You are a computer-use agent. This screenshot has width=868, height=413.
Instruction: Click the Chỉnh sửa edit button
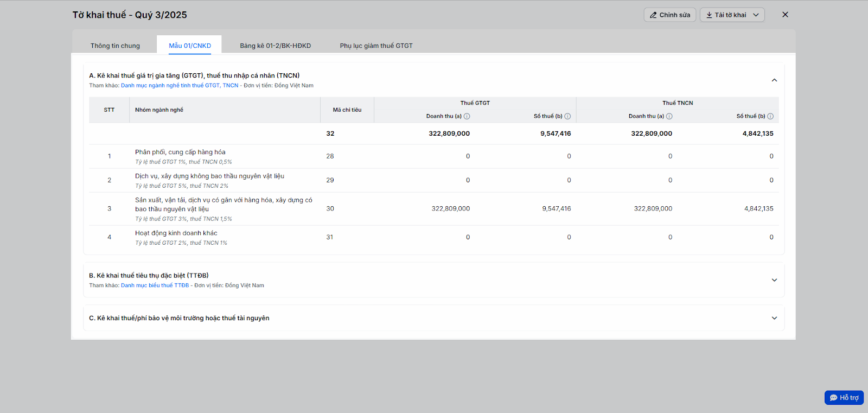[669, 15]
